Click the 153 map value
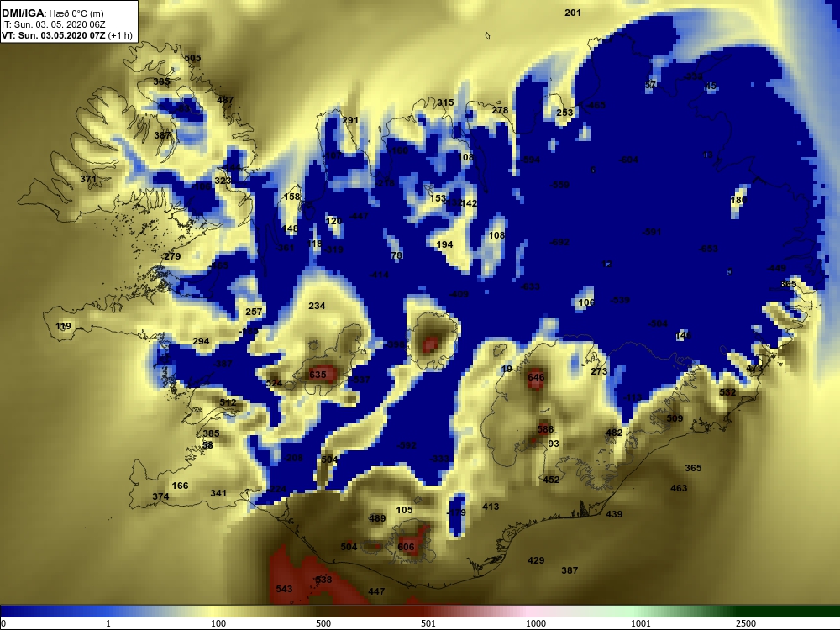The height and width of the screenshot is (630, 840). (438, 198)
